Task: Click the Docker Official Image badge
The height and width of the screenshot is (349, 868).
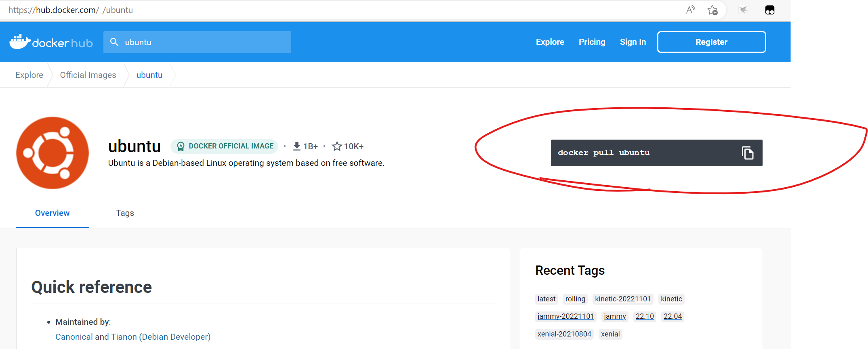Action: pyautogui.click(x=225, y=146)
